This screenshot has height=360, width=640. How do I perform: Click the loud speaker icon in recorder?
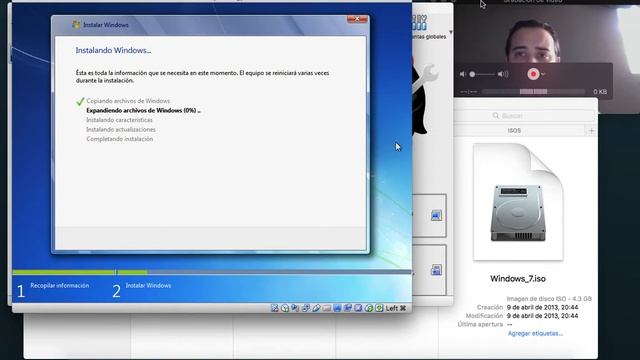coord(503,74)
